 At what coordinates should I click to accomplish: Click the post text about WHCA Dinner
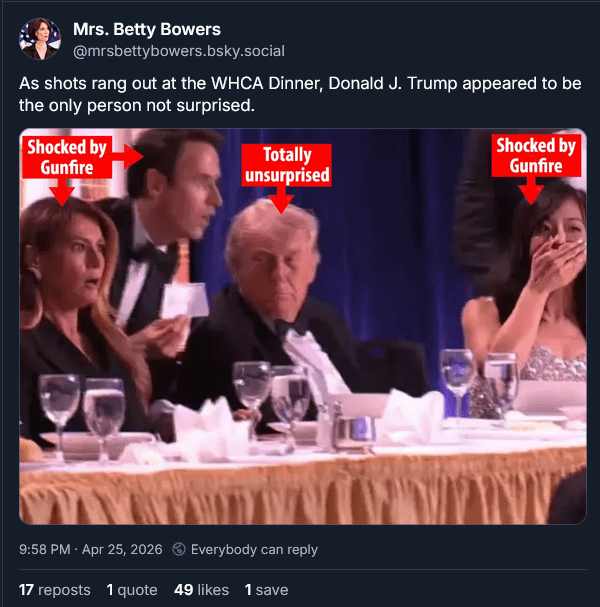[300, 94]
